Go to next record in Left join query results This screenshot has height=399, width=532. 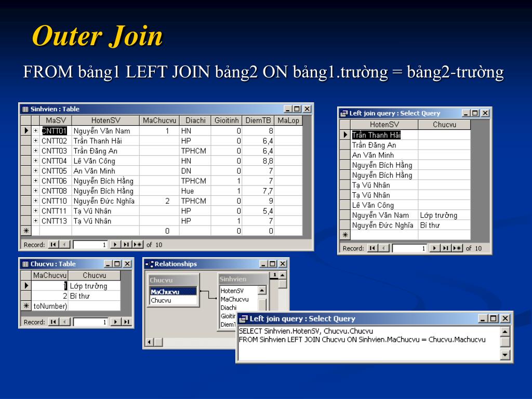(x=434, y=248)
